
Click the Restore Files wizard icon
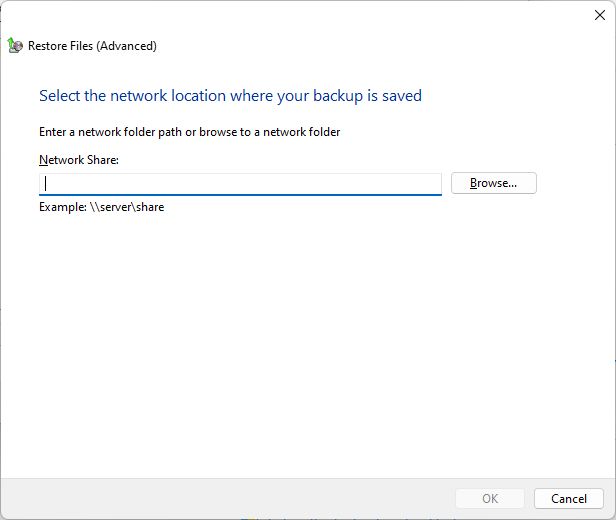pos(15,46)
